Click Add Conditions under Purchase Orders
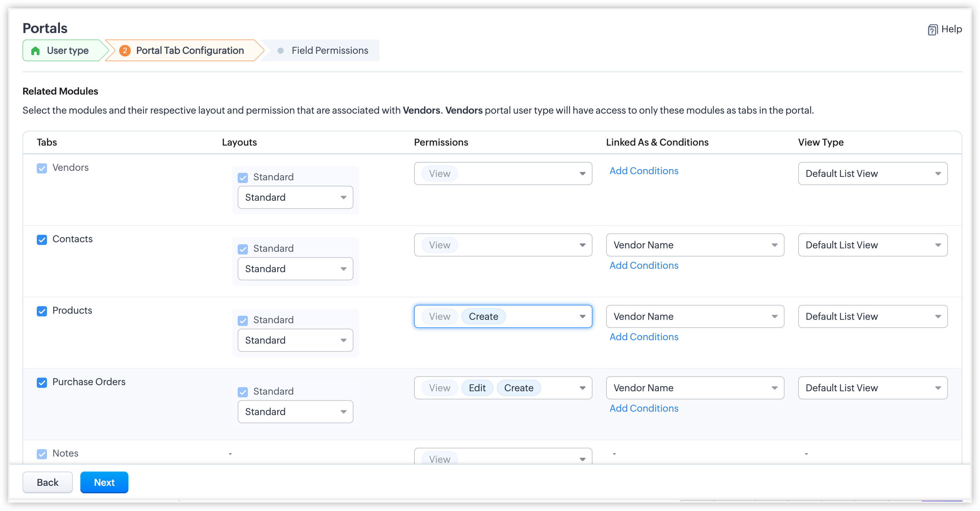980x511 pixels. pyautogui.click(x=644, y=408)
